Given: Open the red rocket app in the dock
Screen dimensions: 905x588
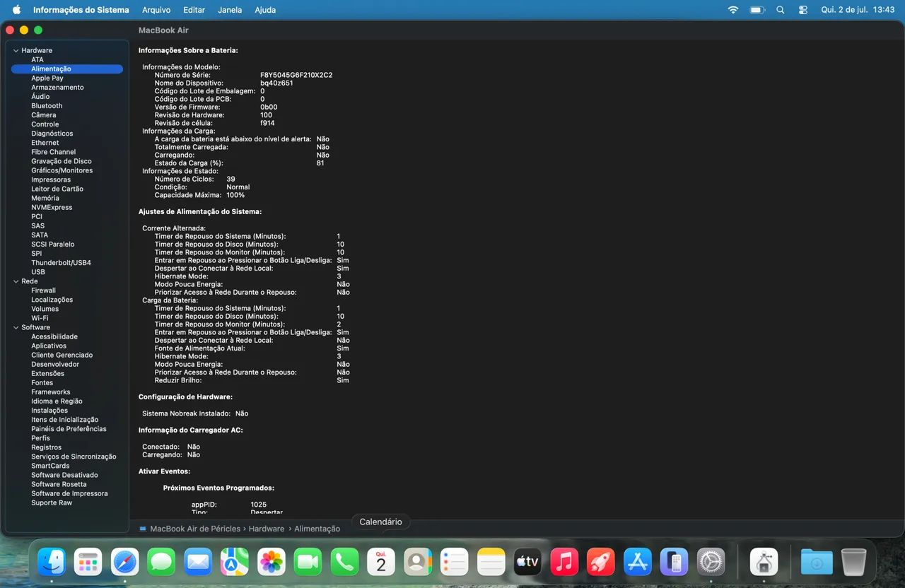Looking at the screenshot, I should (x=600, y=563).
